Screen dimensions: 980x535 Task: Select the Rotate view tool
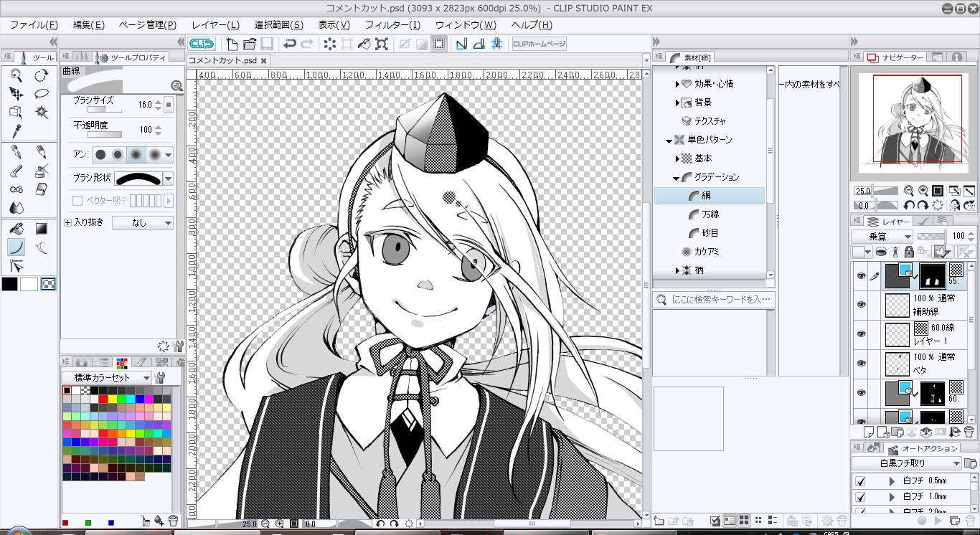point(42,75)
